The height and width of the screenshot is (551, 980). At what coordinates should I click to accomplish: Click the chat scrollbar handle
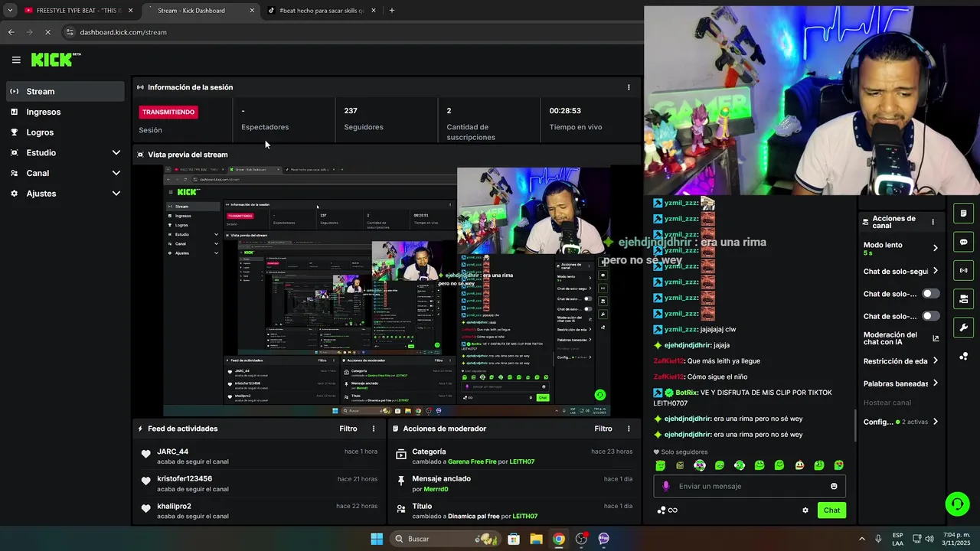(x=855, y=425)
